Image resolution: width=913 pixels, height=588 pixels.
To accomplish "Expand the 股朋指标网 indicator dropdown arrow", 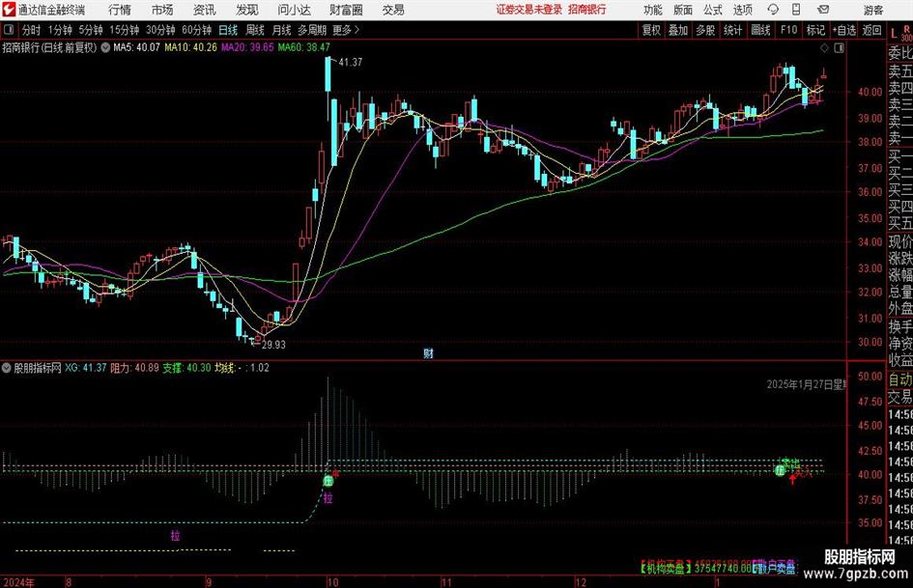I will click(x=7, y=368).
